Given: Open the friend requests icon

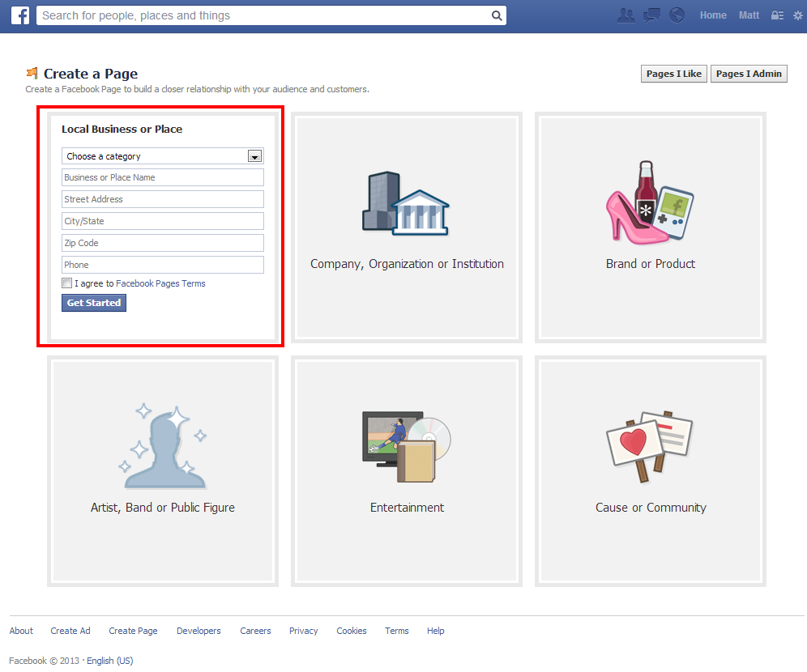Looking at the screenshot, I should pyautogui.click(x=626, y=15).
